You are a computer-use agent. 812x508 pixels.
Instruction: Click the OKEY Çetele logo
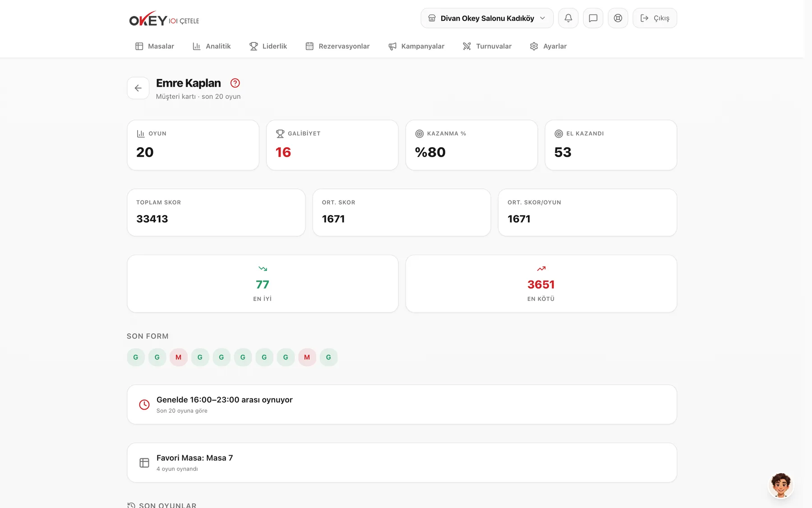[x=164, y=19]
